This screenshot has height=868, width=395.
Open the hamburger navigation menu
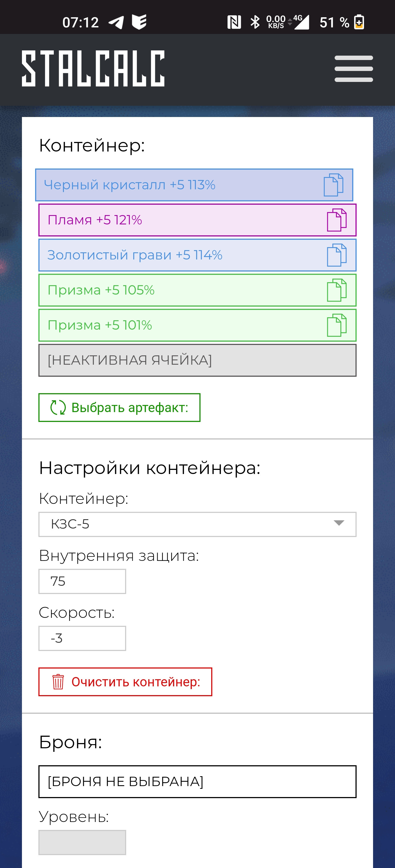(x=354, y=69)
